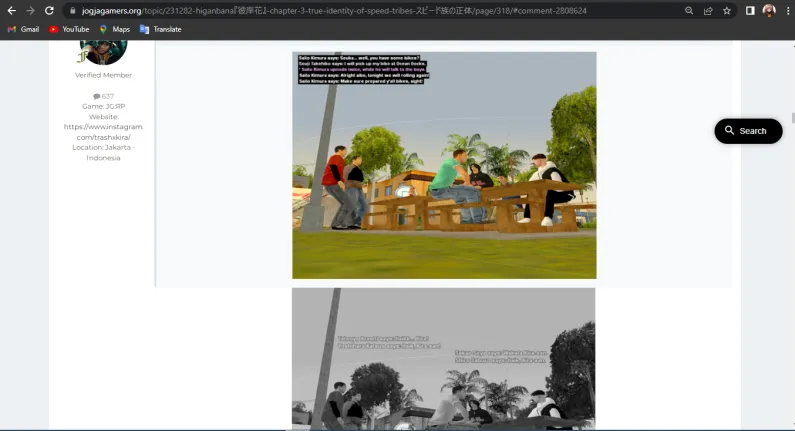Open Gmail bookmark

23,29
